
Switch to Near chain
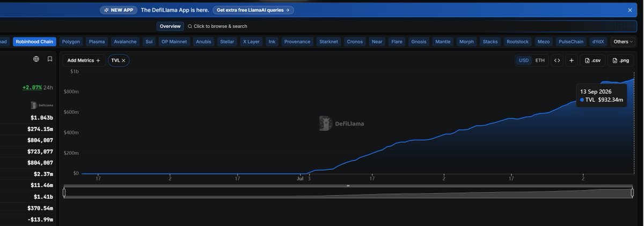[x=377, y=41]
